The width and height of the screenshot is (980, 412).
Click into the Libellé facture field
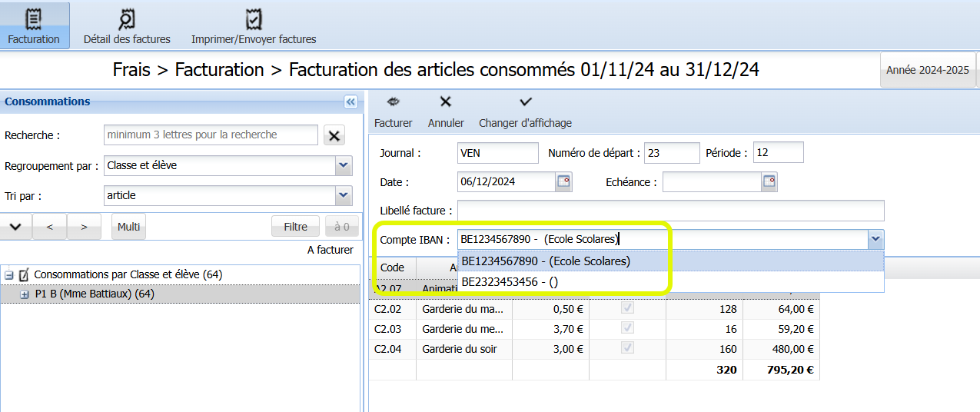click(670, 211)
